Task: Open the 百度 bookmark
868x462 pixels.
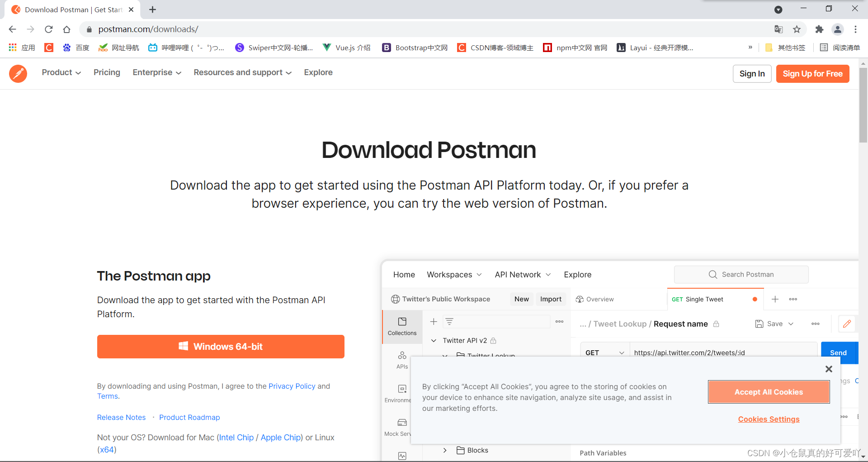Action: tap(76, 48)
